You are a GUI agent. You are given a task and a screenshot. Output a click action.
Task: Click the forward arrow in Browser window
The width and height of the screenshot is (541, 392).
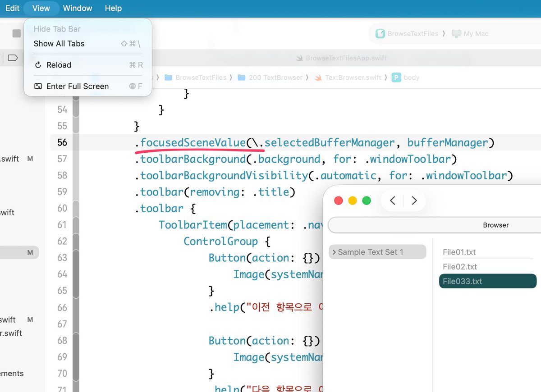(x=414, y=201)
